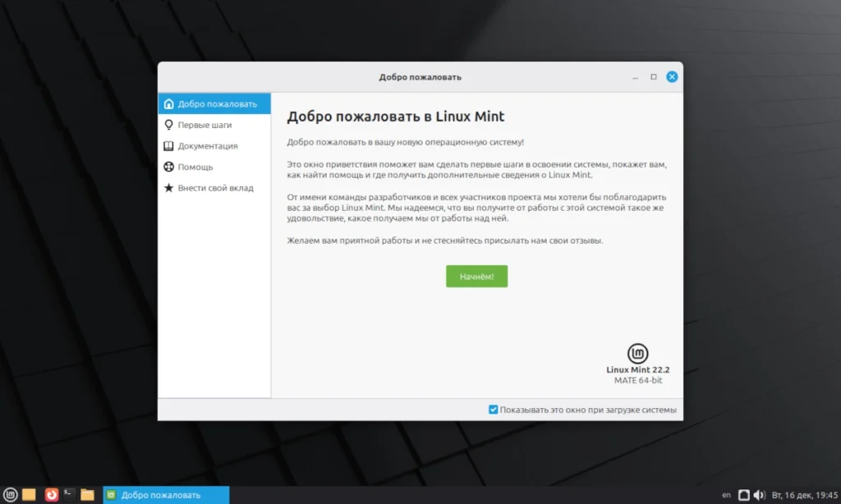Click the Linux Mint logo in window
The image size is (841, 504).
pyautogui.click(x=637, y=353)
